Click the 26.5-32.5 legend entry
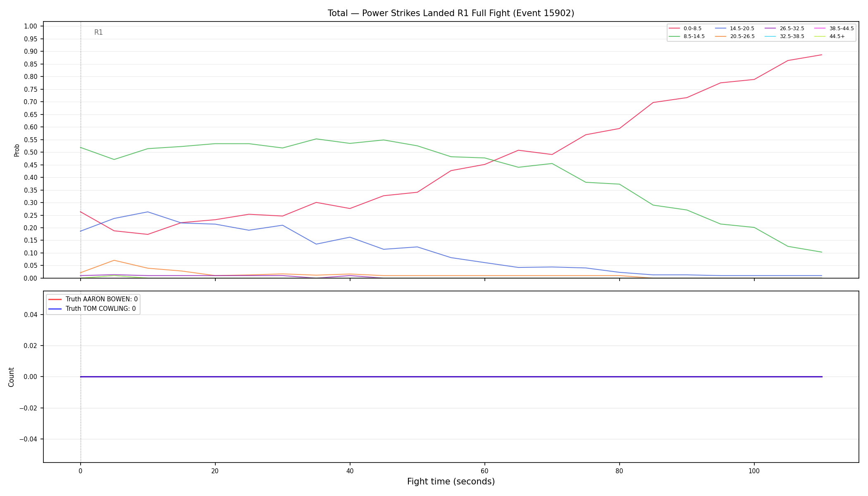This screenshot has width=868, height=496. pyautogui.click(x=785, y=29)
